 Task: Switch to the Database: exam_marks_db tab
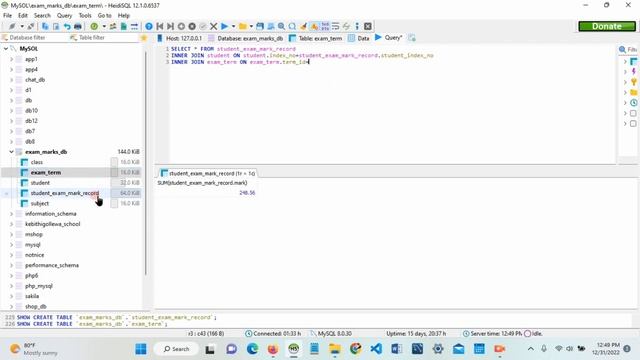(245, 38)
